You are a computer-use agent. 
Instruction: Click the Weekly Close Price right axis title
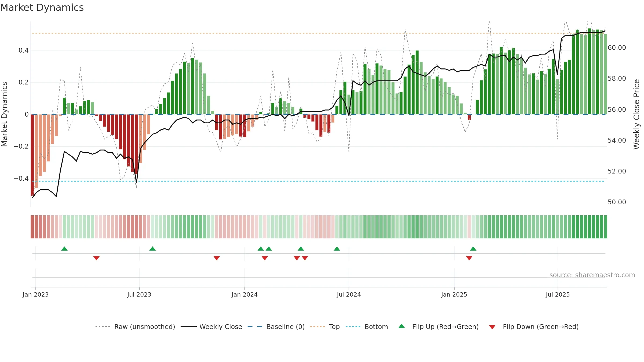[636, 114]
